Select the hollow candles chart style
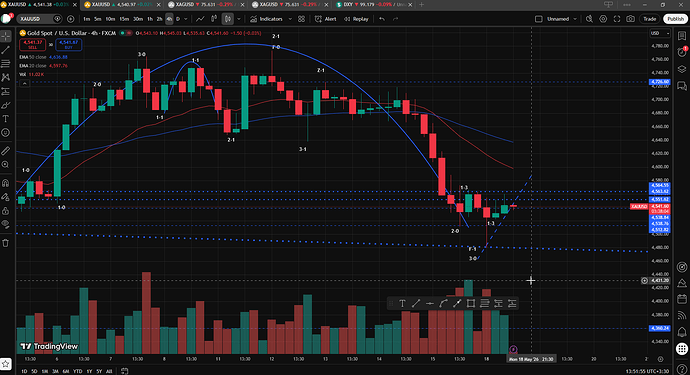This screenshot has height=375, width=690. click(214, 19)
